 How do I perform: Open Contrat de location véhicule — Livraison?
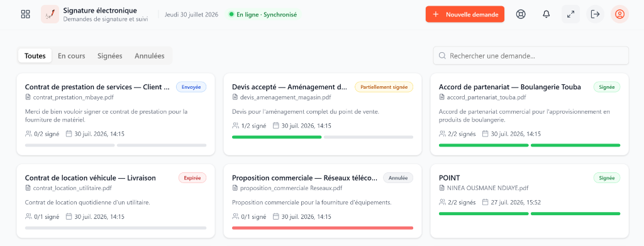coord(91,178)
